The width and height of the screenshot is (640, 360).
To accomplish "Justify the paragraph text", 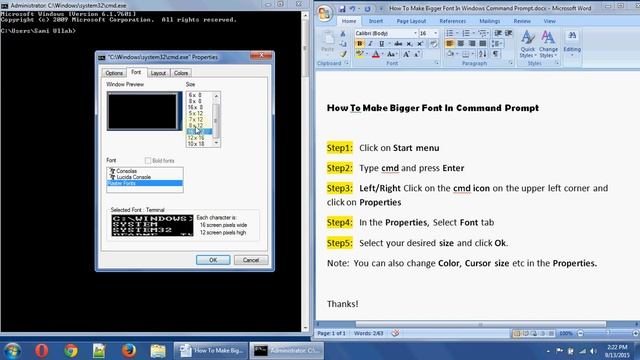I will (x=483, y=43).
